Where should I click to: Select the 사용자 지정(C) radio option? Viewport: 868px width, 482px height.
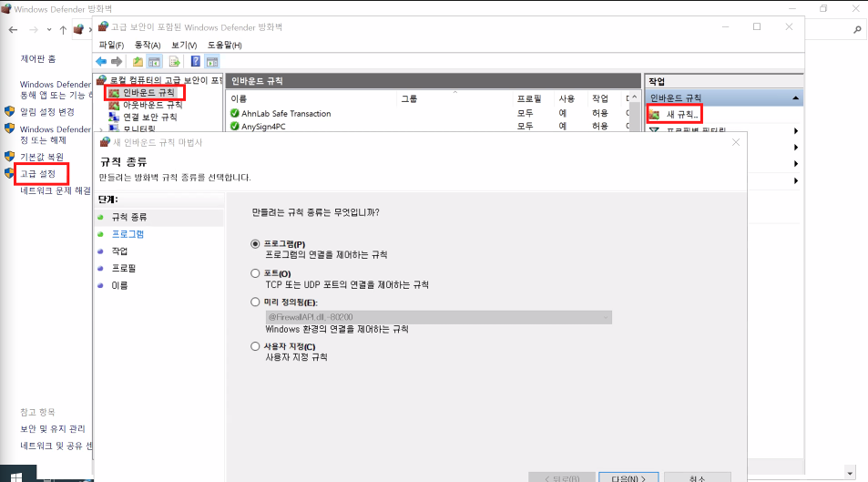255,346
